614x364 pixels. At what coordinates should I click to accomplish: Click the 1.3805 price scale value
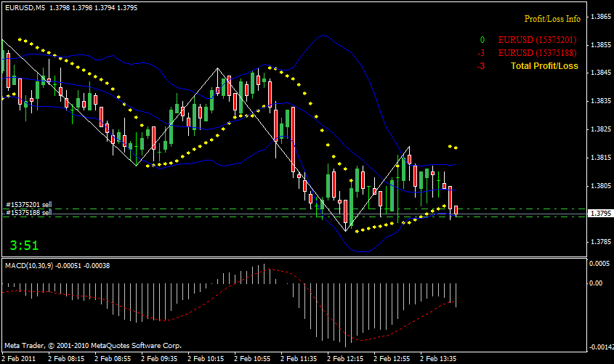coord(601,185)
